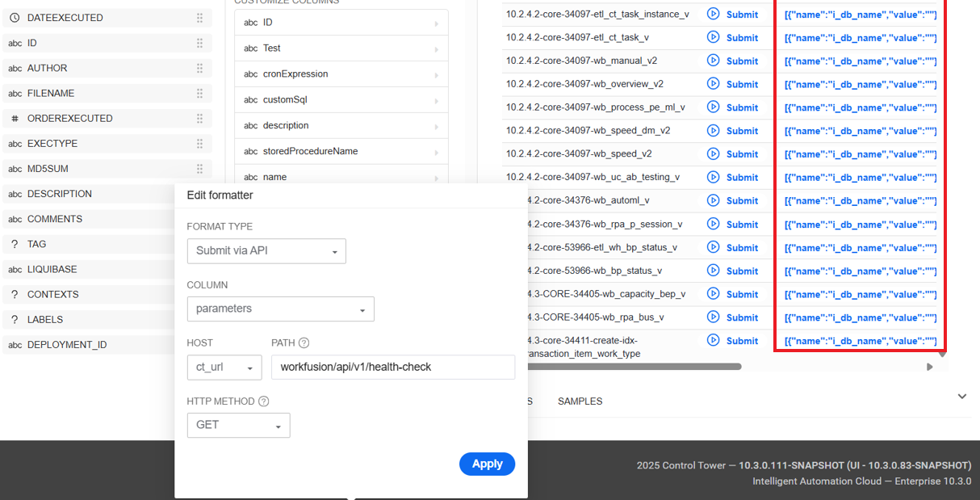Open the HOST dropdown showing ct_url
Screen dimensions: 980x500
click(224, 367)
